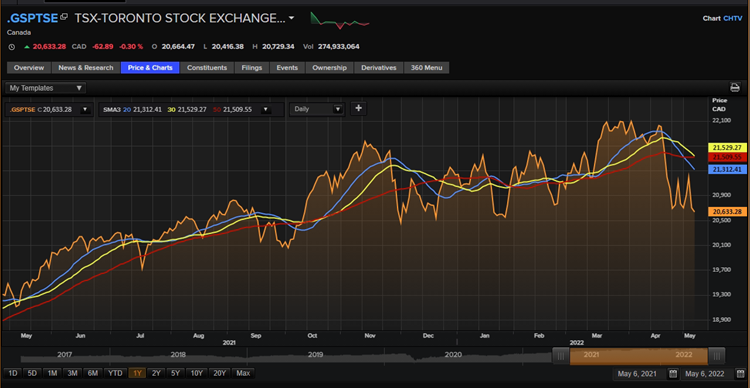Select the 2Y time range

pyautogui.click(x=156, y=373)
